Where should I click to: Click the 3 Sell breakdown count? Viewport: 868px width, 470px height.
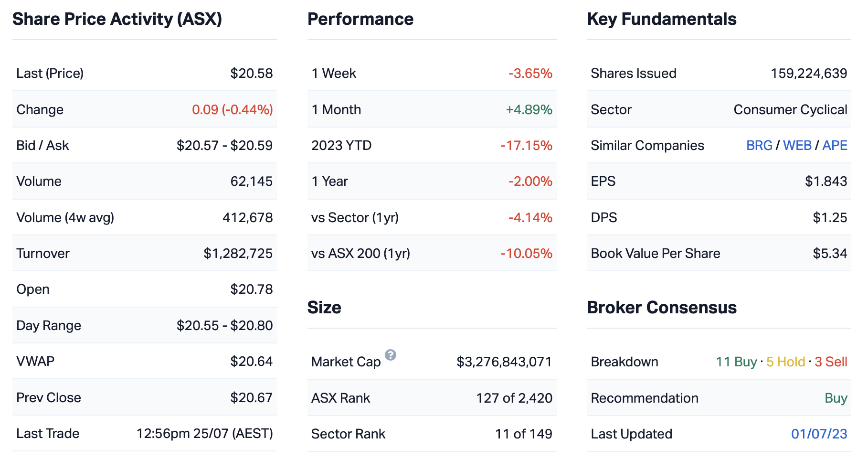tap(831, 362)
